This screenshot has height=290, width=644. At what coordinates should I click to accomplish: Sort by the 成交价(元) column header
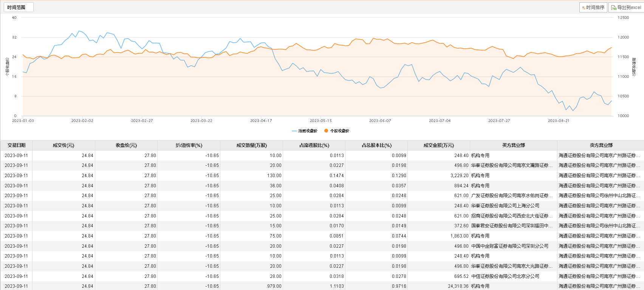(63, 145)
